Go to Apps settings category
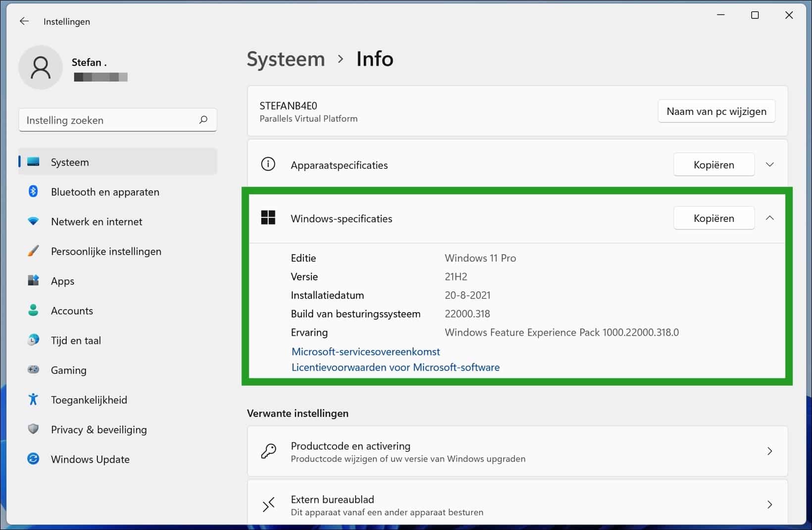 [118, 281]
